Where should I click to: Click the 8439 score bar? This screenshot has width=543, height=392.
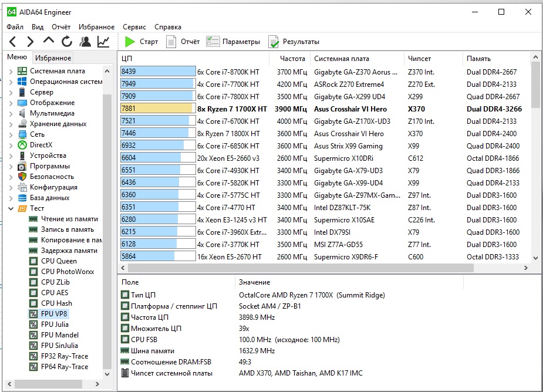[x=158, y=72]
